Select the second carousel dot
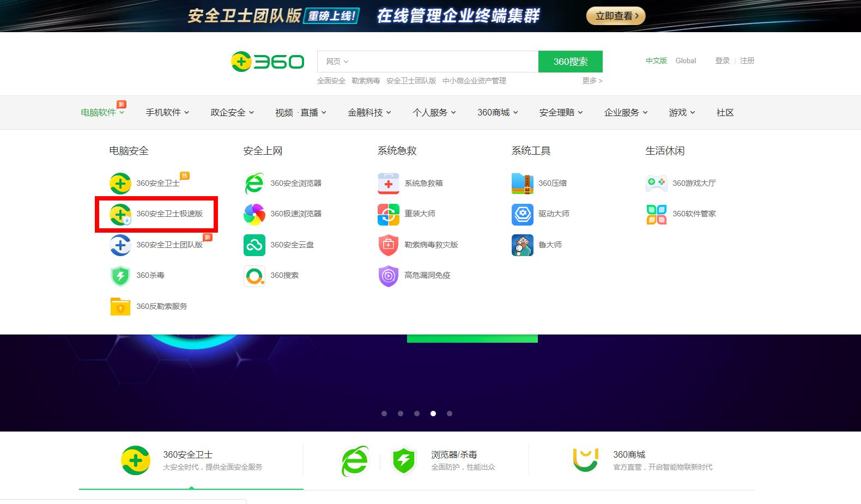 click(401, 414)
